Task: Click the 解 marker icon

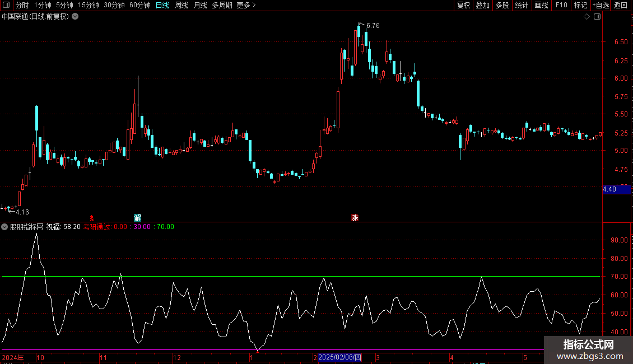Action: [138, 218]
